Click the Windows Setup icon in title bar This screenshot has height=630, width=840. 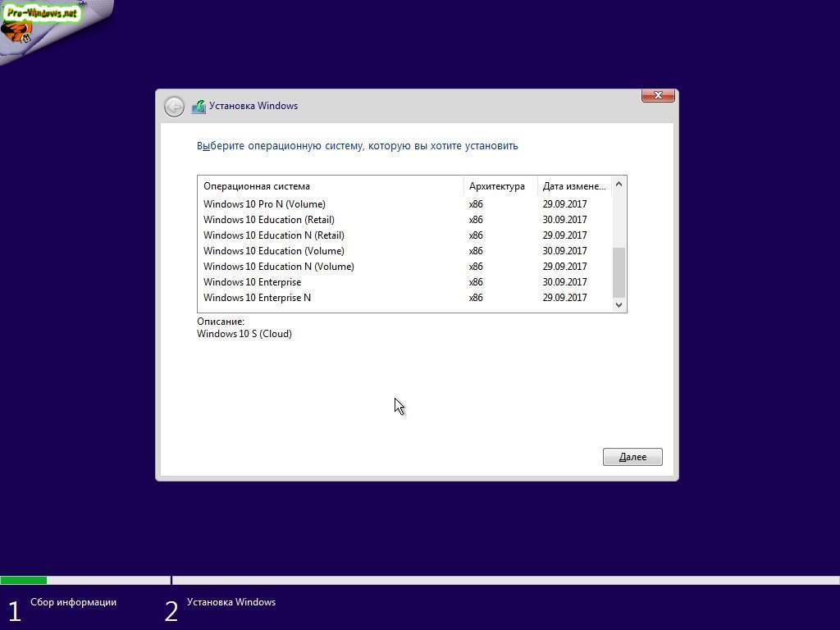(x=199, y=106)
